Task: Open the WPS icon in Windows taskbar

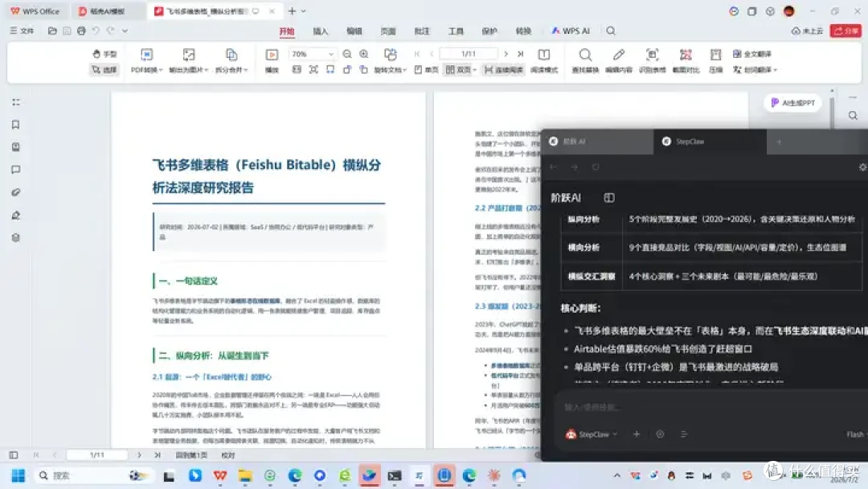Action: click(x=220, y=475)
